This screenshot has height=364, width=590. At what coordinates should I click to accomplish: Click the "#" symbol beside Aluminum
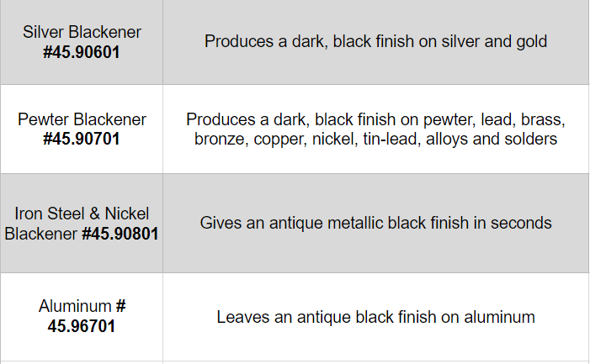[120, 306]
